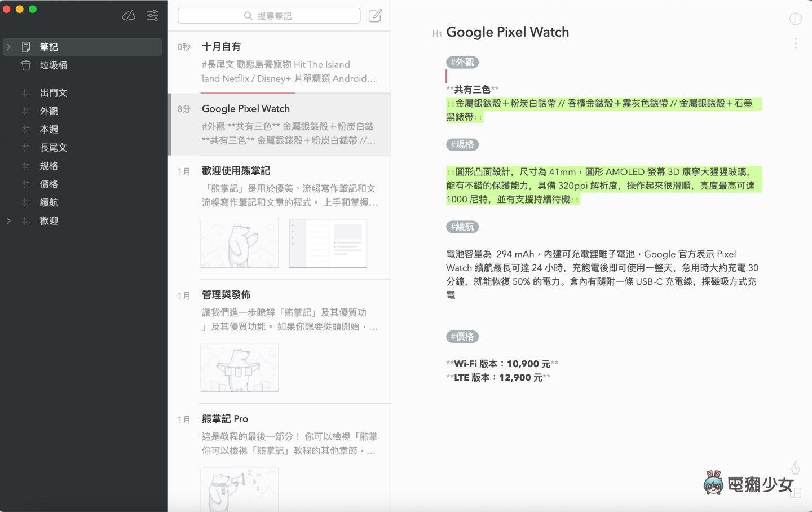The image size is (812, 512).
Task: Click the bear thumbnail in 歡迎使用熊掌記 note
Action: coord(240,243)
